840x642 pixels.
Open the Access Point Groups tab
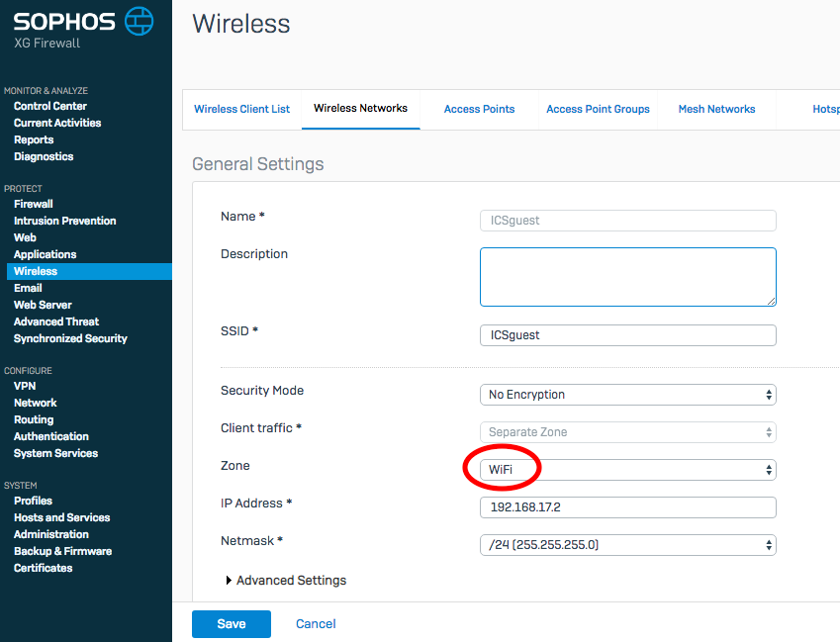(598, 109)
